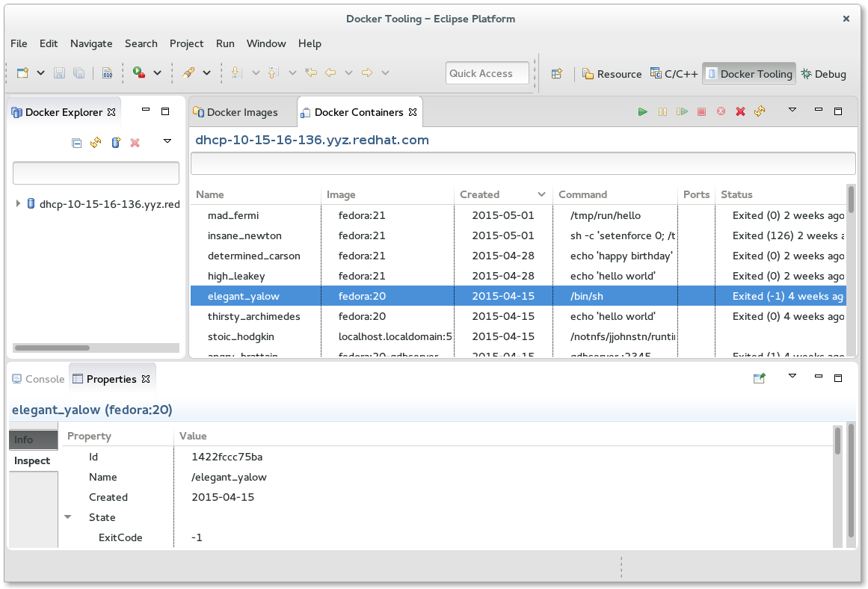Image resolution: width=868 pixels, height=589 pixels.
Task: Select the Info properties tab
Action: tap(33, 440)
